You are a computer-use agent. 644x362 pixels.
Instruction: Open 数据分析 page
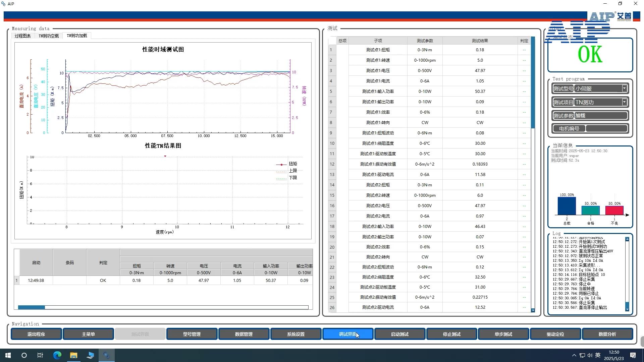tap(607, 334)
